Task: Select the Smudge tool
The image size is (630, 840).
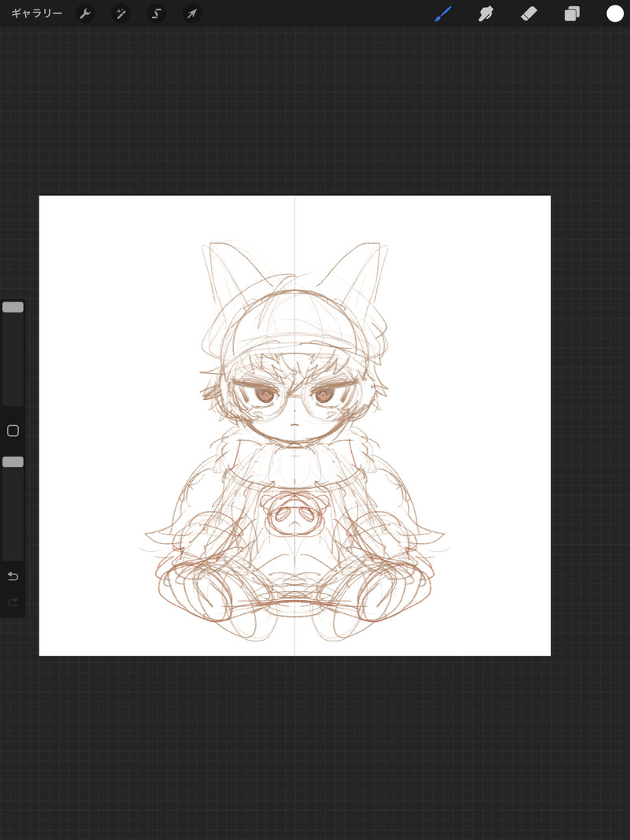Action: click(x=485, y=13)
